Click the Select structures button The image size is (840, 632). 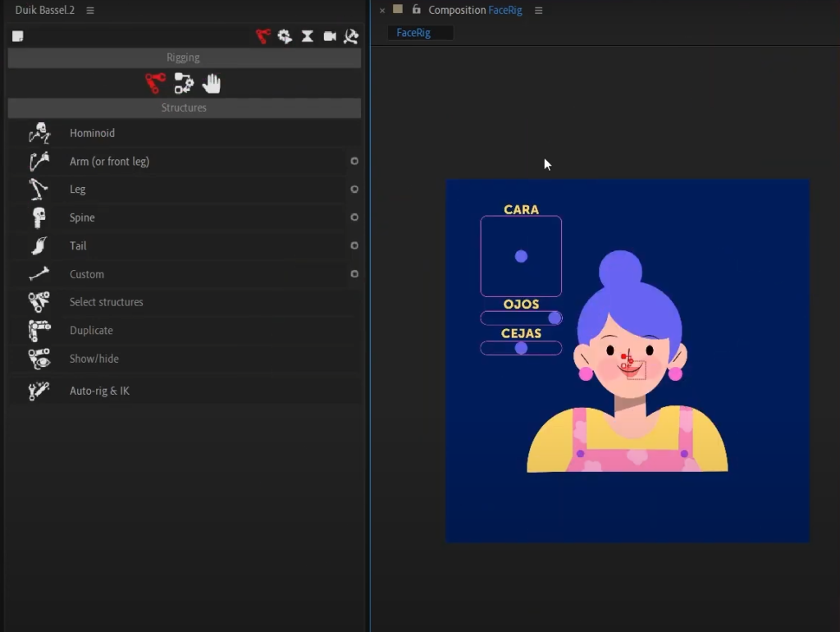(x=105, y=301)
